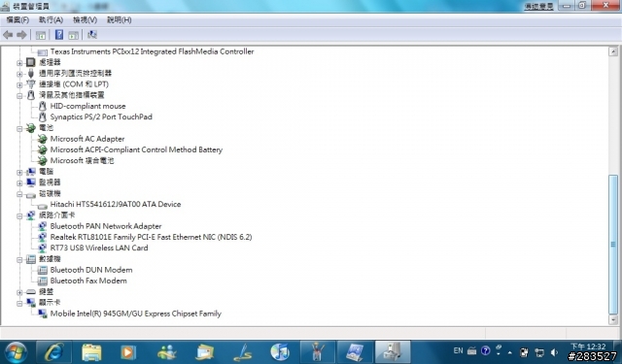Expand the 鍵盤 category
This screenshot has height=364, width=622.
click(x=19, y=292)
